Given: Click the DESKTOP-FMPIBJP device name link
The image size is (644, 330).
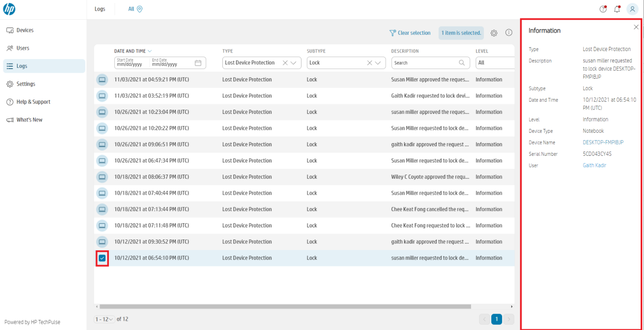Looking at the screenshot, I should coord(603,142).
